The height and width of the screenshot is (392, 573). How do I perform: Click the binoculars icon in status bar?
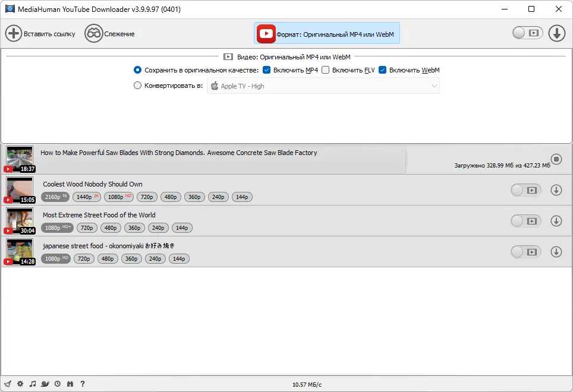click(70, 384)
